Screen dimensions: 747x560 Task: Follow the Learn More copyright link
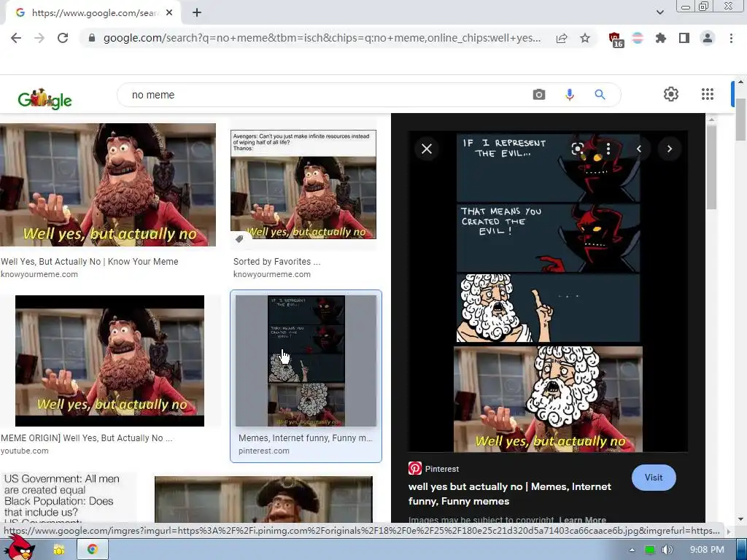tap(582, 519)
